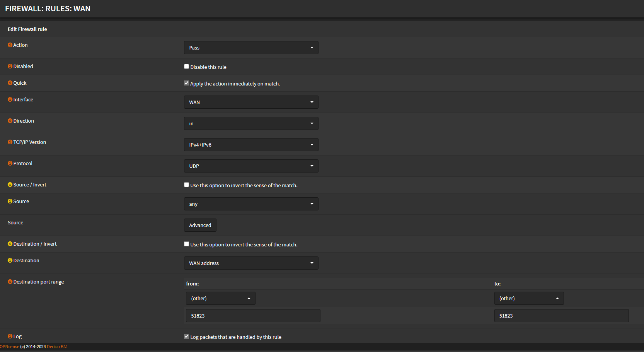
Task: Tick the Disable this rule checkbox
Action: tap(186, 67)
